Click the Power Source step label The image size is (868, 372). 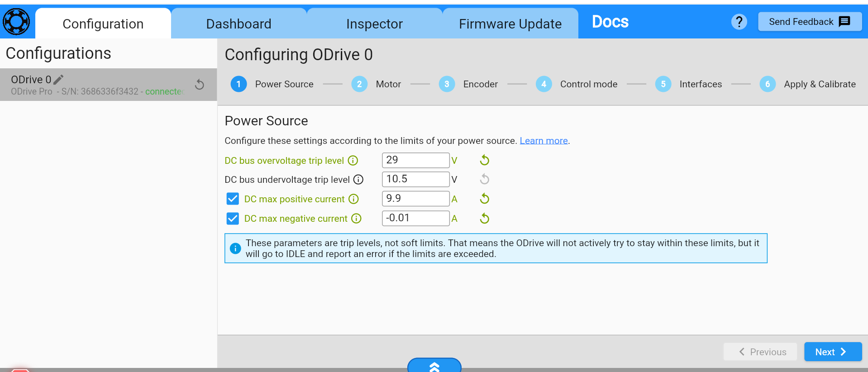point(284,84)
